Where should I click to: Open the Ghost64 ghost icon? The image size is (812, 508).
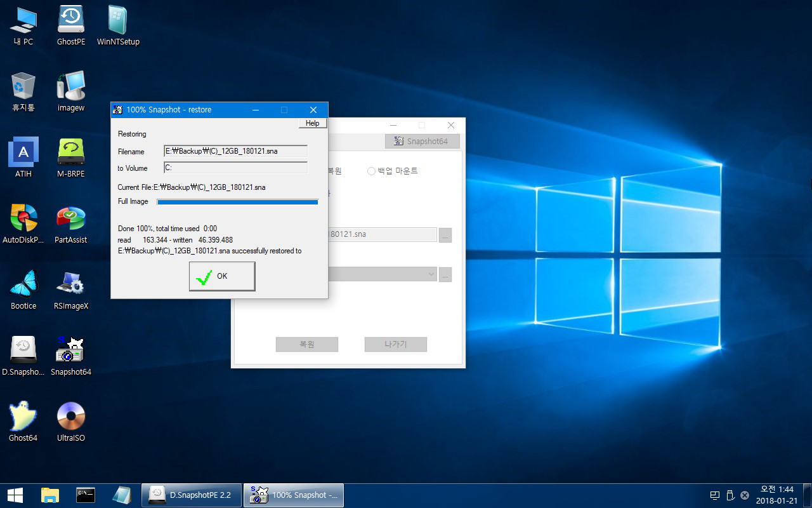click(x=23, y=422)
